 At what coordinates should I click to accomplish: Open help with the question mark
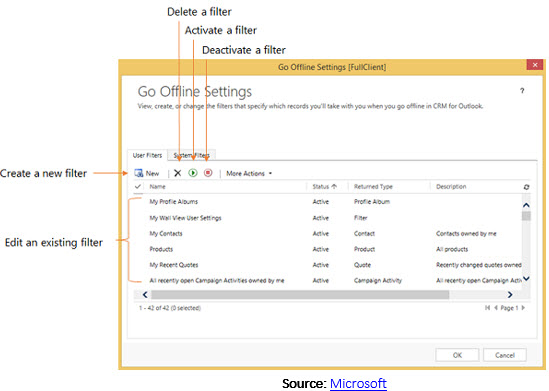point(522,91)
